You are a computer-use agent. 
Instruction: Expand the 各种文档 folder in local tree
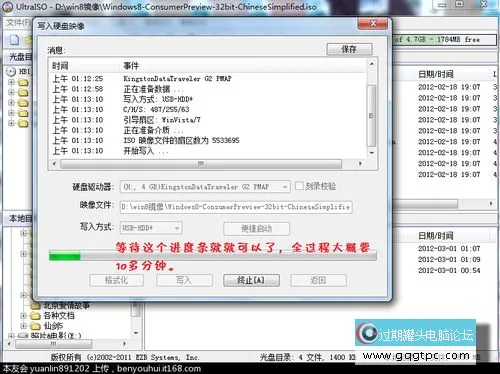pyautogui.click(x=23, y=315)
